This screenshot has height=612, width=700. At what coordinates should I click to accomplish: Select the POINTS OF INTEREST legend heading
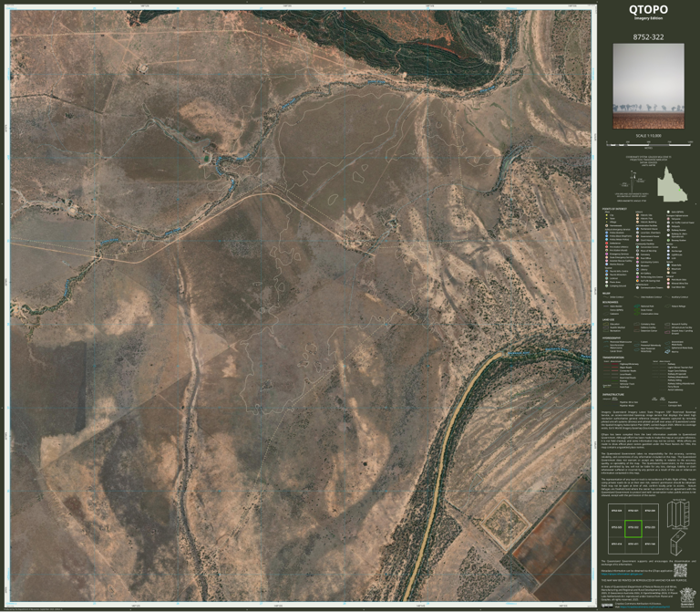[x=614, y=209]
